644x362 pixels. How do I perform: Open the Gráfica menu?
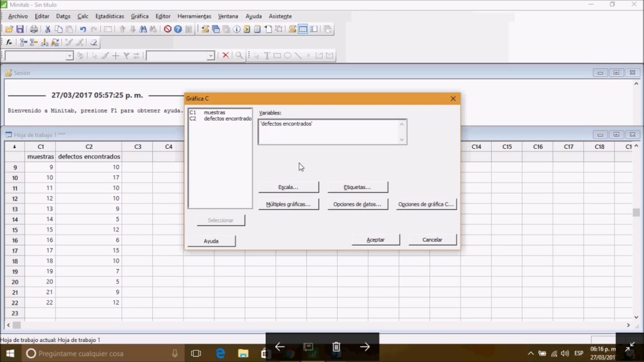click(139, 16)
